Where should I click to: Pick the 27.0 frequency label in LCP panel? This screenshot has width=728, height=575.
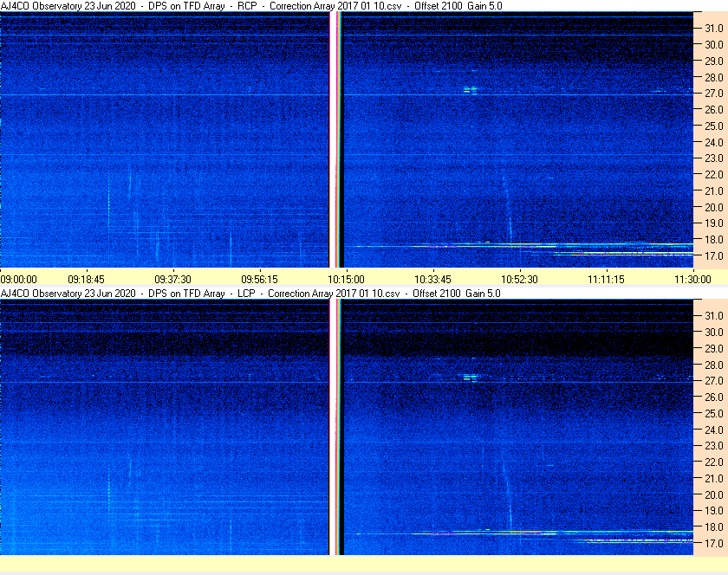tap(714, 380)
